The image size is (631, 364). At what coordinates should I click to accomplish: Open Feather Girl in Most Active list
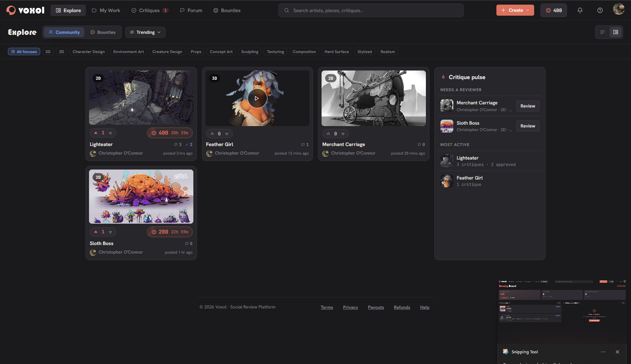[490, 181]
